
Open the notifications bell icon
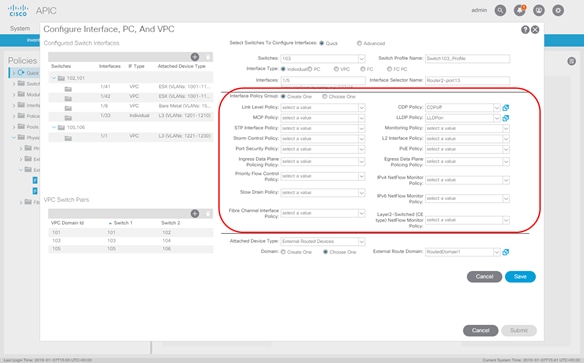click(x=520, y=10)
